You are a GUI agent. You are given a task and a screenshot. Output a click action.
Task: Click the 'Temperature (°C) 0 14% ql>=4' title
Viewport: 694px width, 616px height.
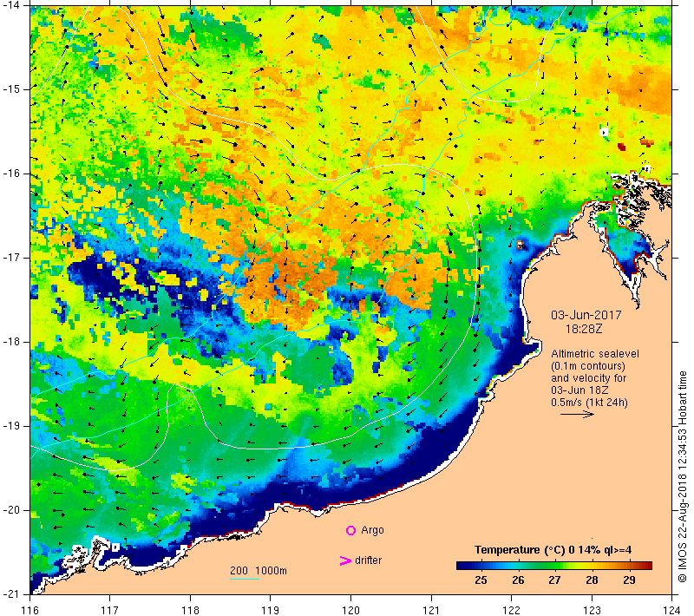tap(553, 550)
